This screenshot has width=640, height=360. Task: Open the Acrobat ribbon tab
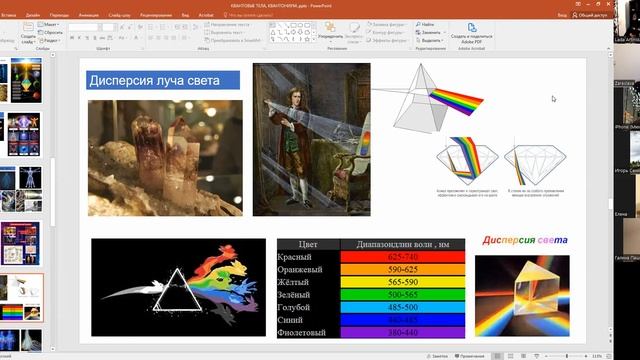point(206,15)
